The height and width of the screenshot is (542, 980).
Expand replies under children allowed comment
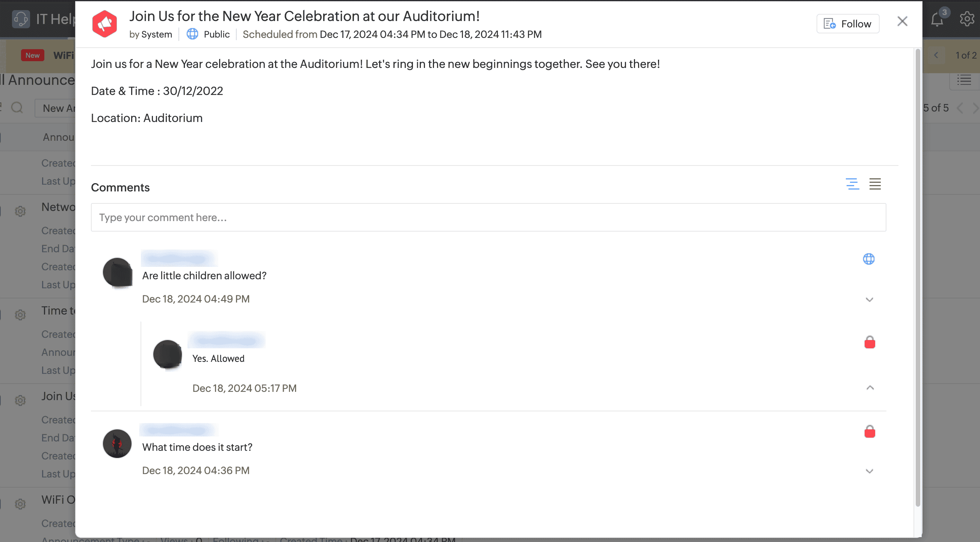tap(869, 300)
